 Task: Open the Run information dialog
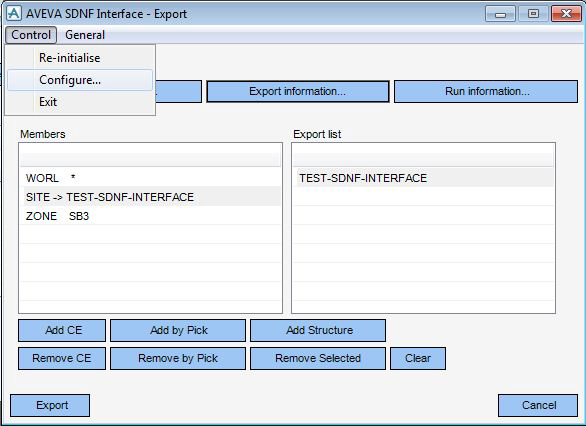(x=486, y=91)
